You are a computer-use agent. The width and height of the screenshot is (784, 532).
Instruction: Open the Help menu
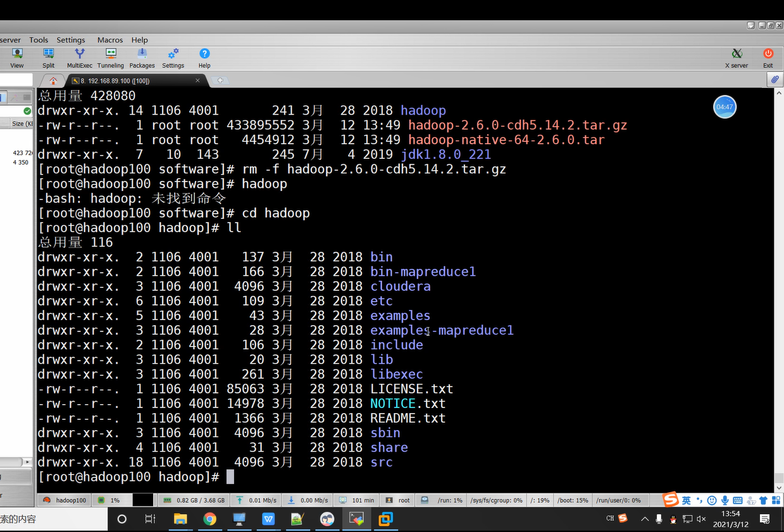[x=140, y=40]
